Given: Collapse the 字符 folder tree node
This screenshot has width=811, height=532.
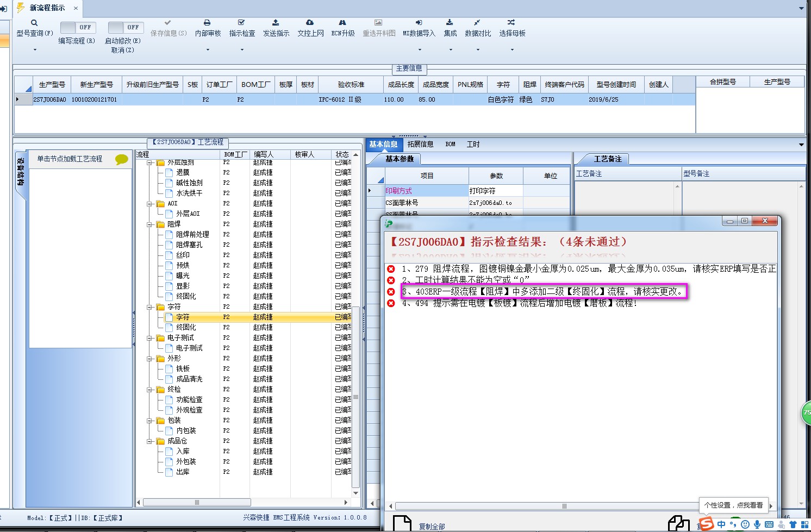Looking at the screenshot, I should 149,306.
